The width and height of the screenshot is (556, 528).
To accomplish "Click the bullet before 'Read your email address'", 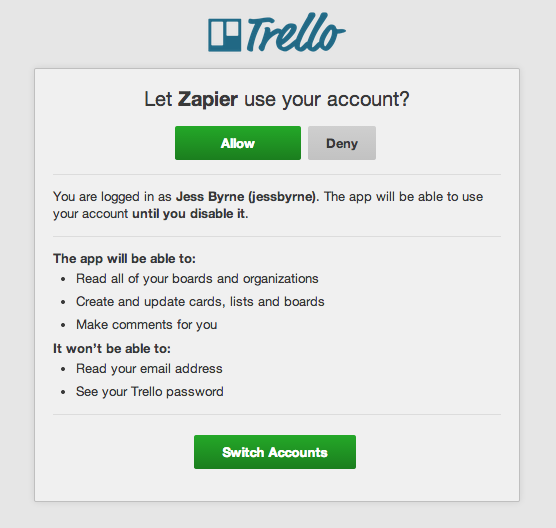I will point(63,369).
